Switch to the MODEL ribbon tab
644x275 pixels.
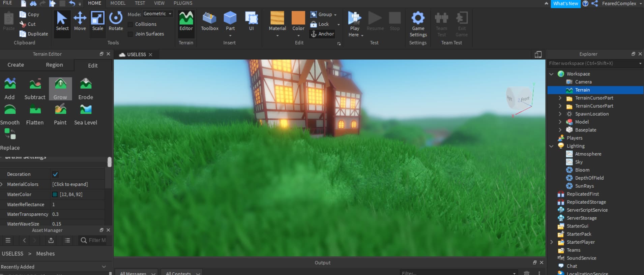(118, 3)
